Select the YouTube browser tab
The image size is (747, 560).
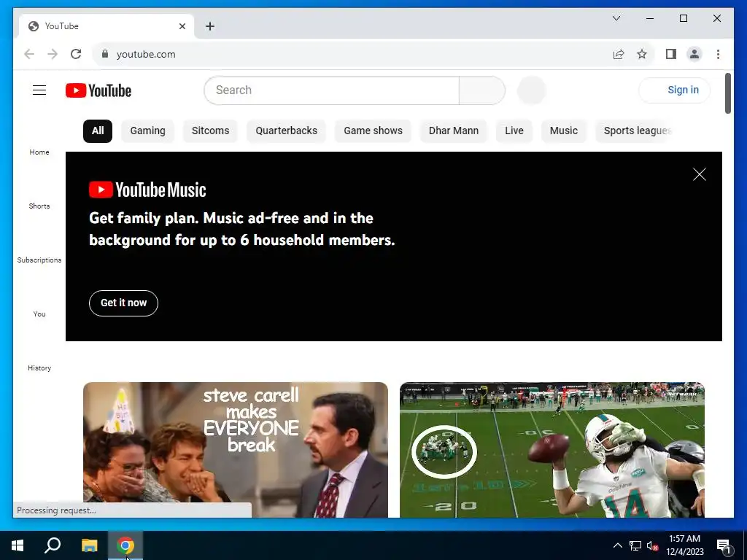click(x=107, y=26)
